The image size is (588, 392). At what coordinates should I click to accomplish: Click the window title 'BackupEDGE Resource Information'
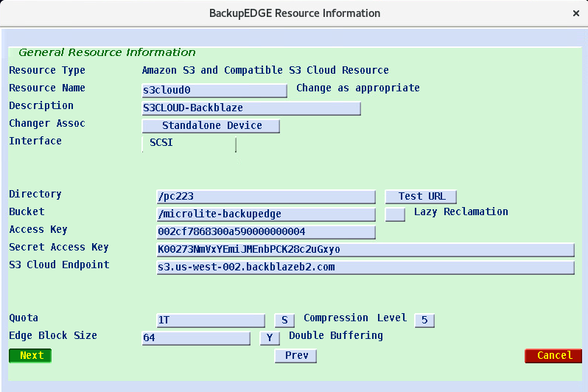(295, 13)
